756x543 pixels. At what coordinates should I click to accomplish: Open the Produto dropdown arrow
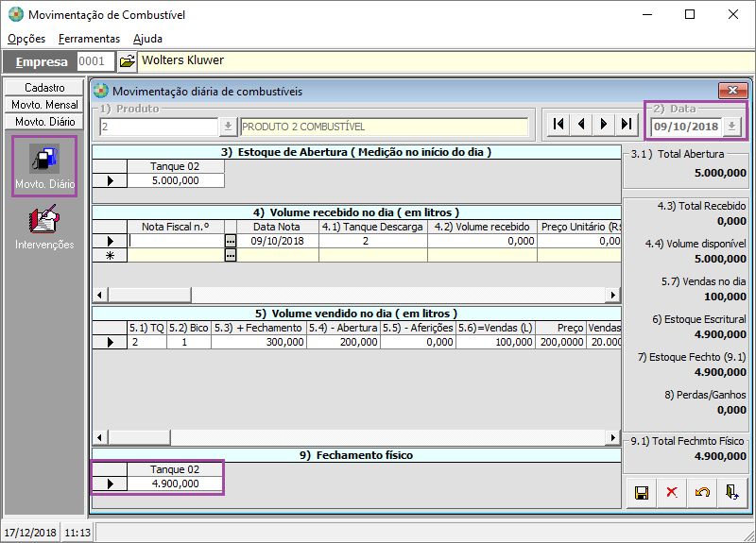228,127
